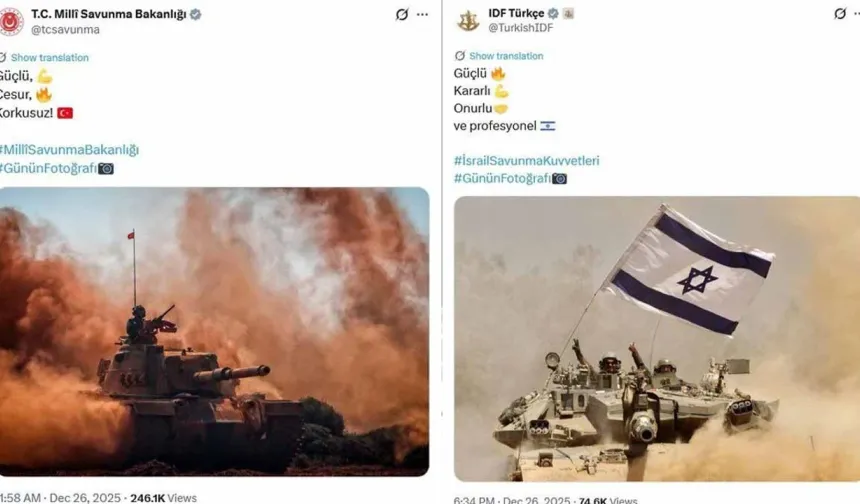
Task: Show translation of the TurkishIDF tweet
Action: pyautogui.click(x=506, y=56)
